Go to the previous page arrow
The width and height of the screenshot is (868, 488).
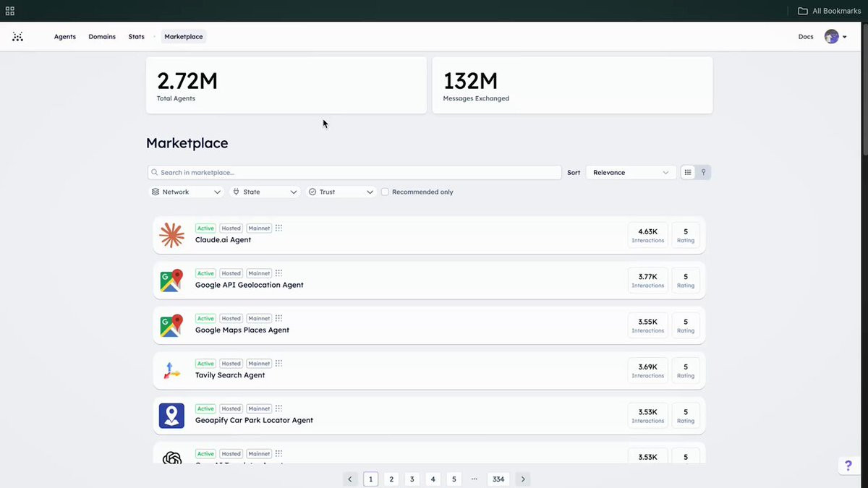[x=350, y=479]
